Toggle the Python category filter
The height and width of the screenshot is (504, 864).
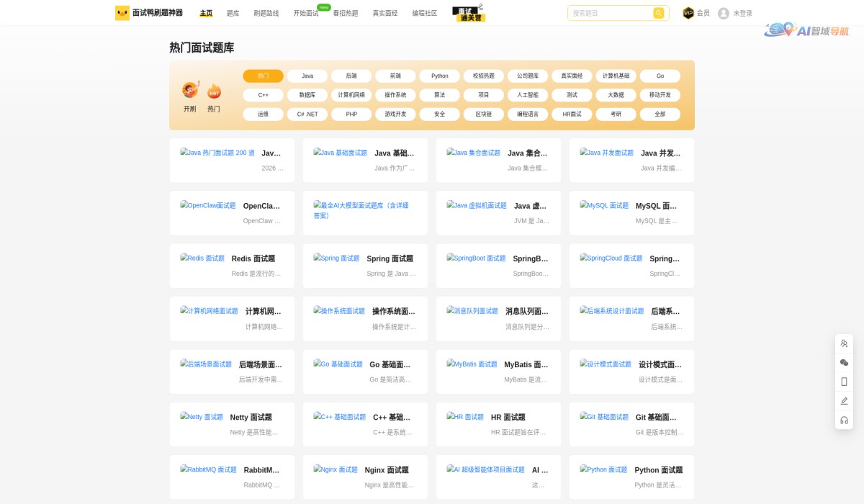pyautogui.click(x=439, y=76)
